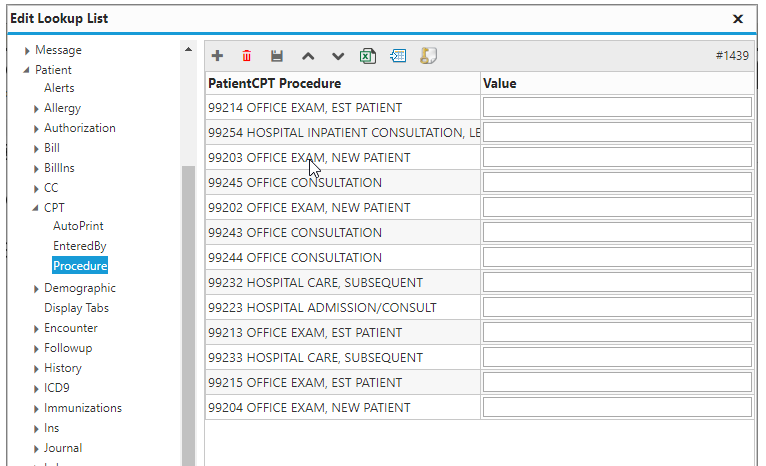Image resolution: width=766 pixels, height=466 pixels.
Task: Select row 99245 OFFICE CONSULTATION
Action: 342,183
